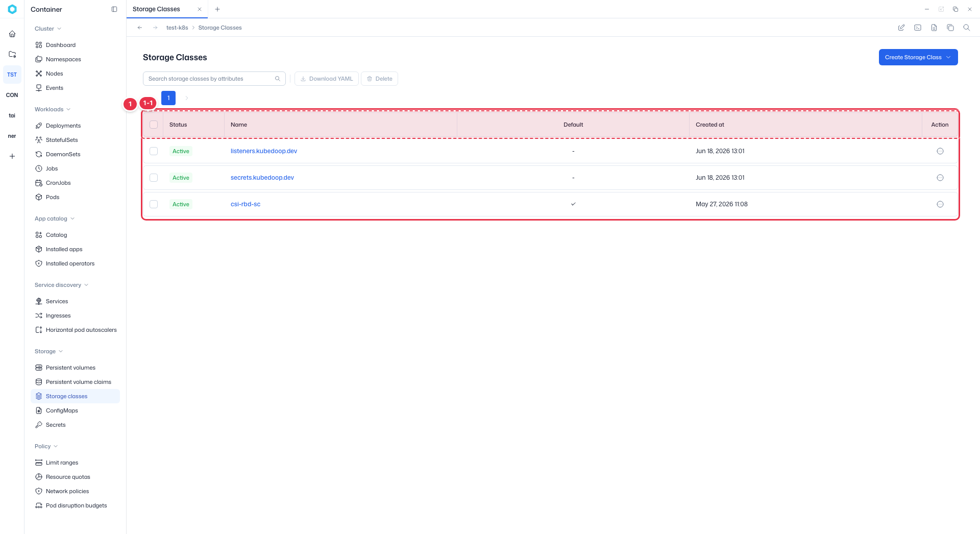Open Nodes in the sidebar
980x534 pixels.
(x=54, y=74)
